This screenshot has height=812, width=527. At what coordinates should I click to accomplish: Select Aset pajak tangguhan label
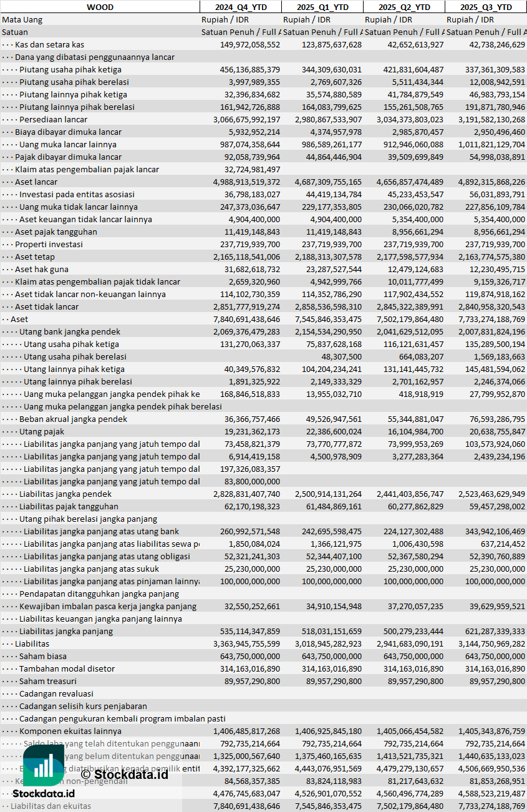coord(56,232)
